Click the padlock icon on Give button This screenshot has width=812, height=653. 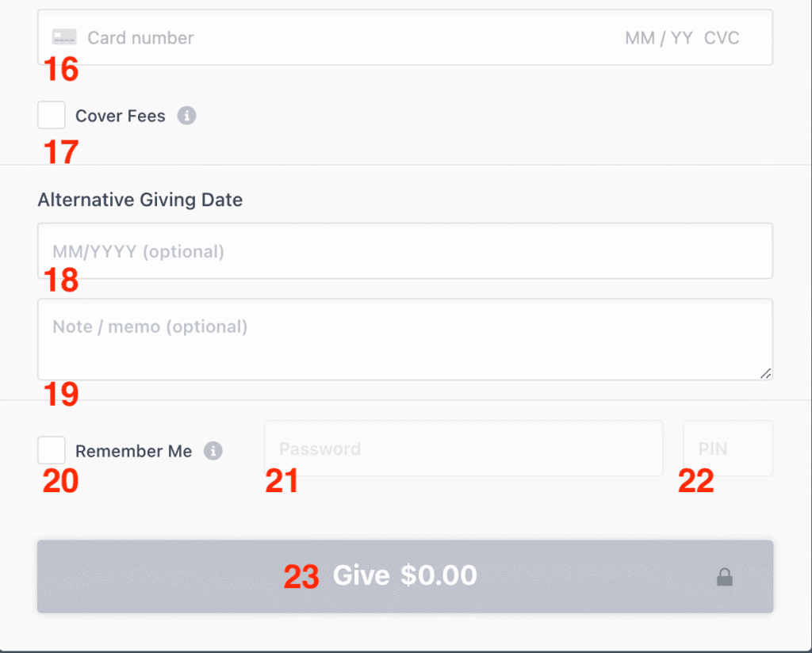[725, 578]
